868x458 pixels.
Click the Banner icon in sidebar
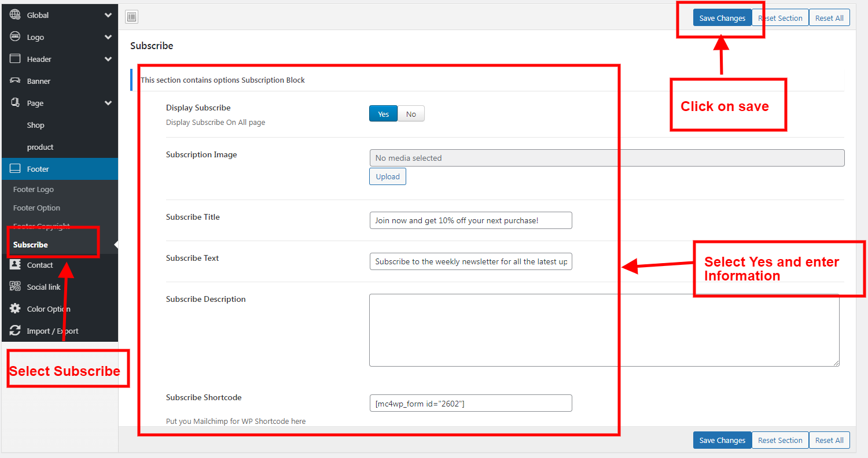coord(15,81)
